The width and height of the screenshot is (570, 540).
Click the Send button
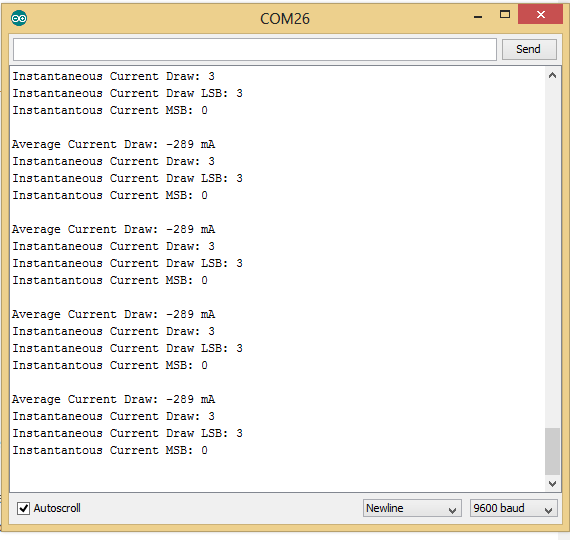click(529, 49)
